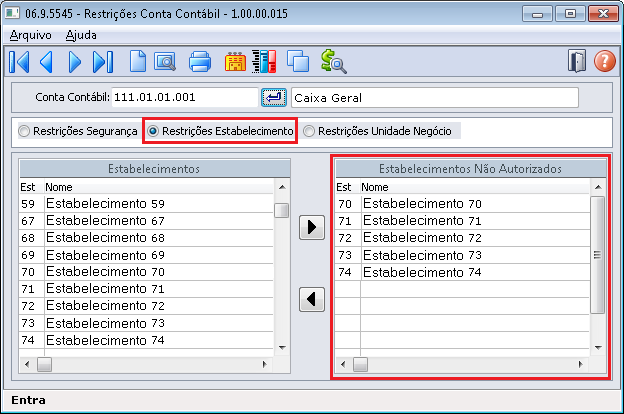This screenshot has height=414, width=624.
Task: Click the yellow establishment building icon
Action: click(x=235, y=62)
